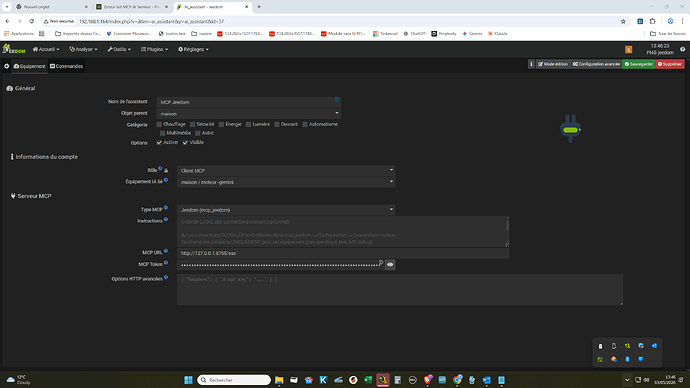Click help icon next to MCP URL
The image size is (690, 388).
[166, 251]
